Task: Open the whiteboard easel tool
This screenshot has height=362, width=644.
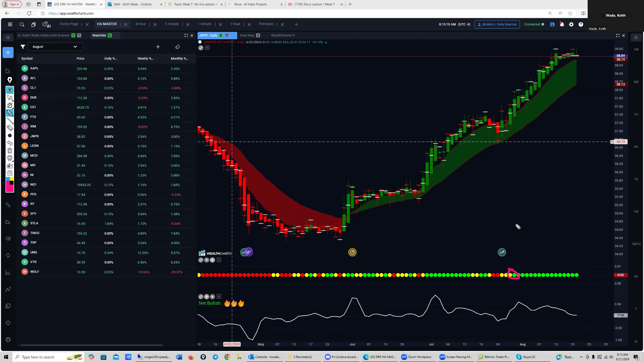Action: 10,158
